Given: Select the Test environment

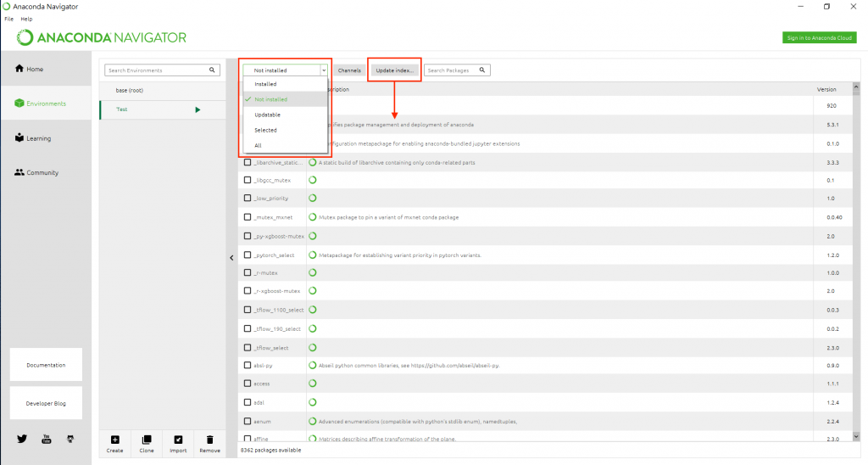Looking at the screenshot, I should [162, 109].
